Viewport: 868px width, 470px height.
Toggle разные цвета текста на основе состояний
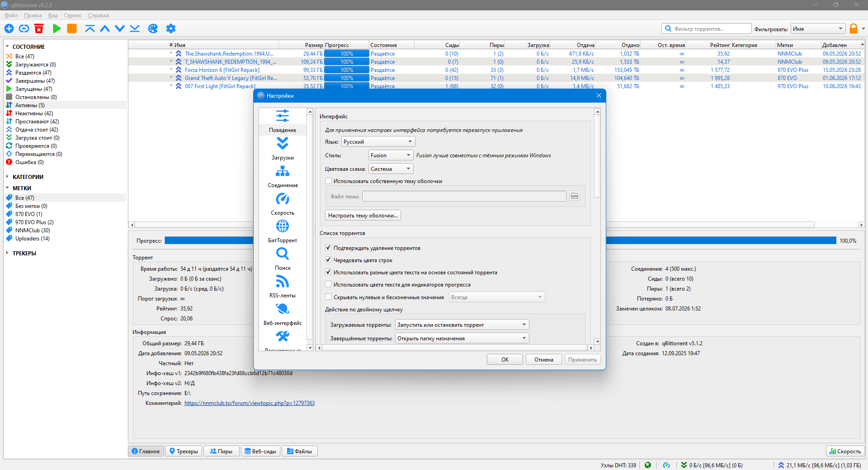click(329, 273)
